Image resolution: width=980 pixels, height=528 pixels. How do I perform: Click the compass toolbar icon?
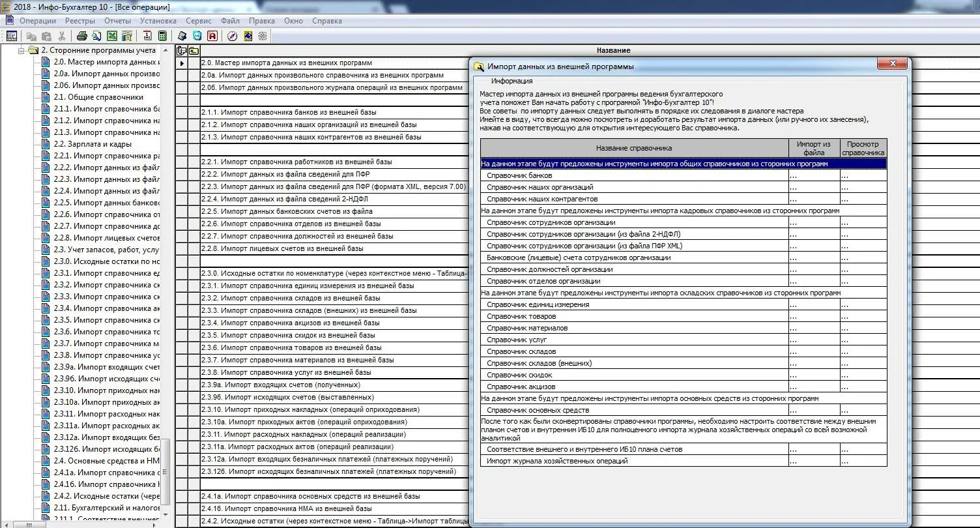pos(233,36)
